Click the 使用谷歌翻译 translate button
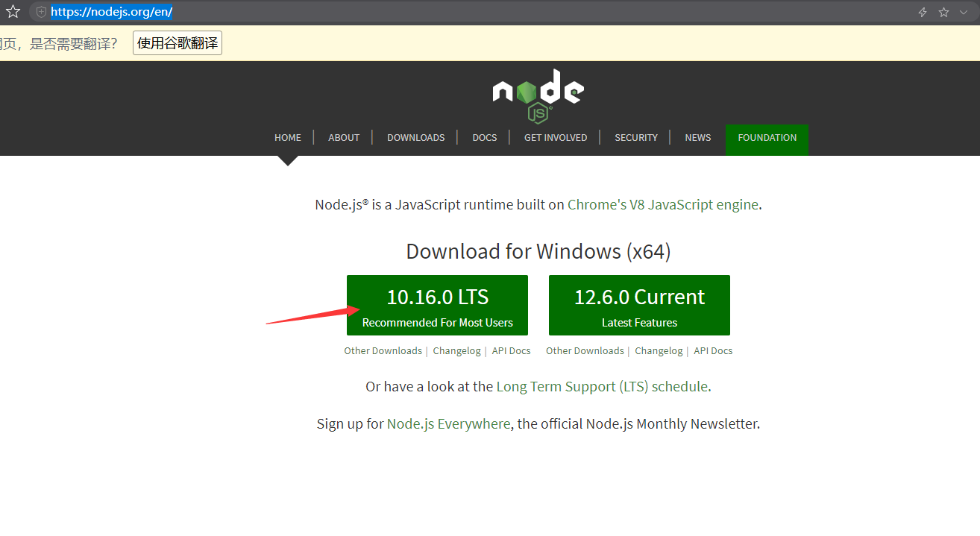Viewport: 980px width, 536px height. coord(178,43)
